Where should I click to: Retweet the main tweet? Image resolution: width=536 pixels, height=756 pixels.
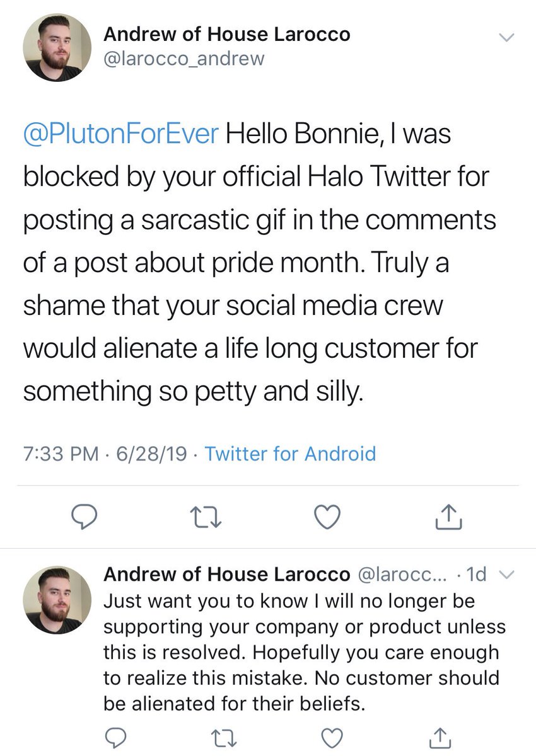click(x=206, y=517)
